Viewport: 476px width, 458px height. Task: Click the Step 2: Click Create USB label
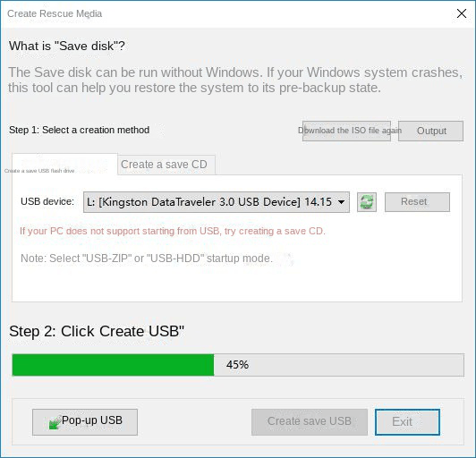97,332
